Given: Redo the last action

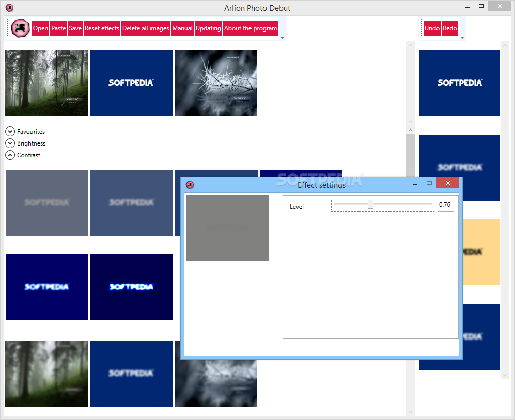Looking at the screenshot, I should click(449, 28).
